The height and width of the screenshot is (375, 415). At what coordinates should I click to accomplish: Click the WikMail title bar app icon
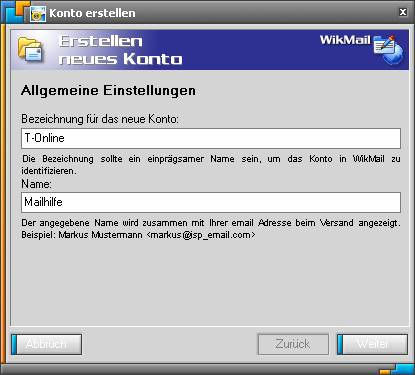tap(38, 14)
